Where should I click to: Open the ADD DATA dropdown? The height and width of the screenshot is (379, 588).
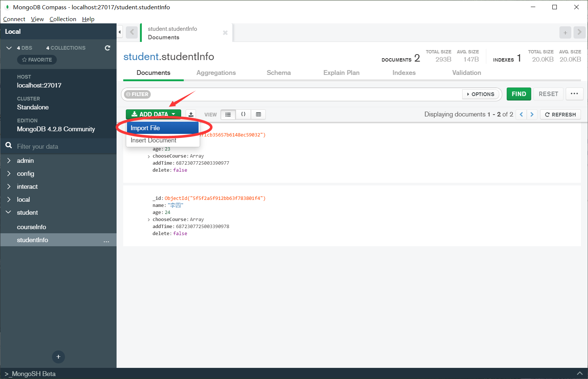point(153,114)
